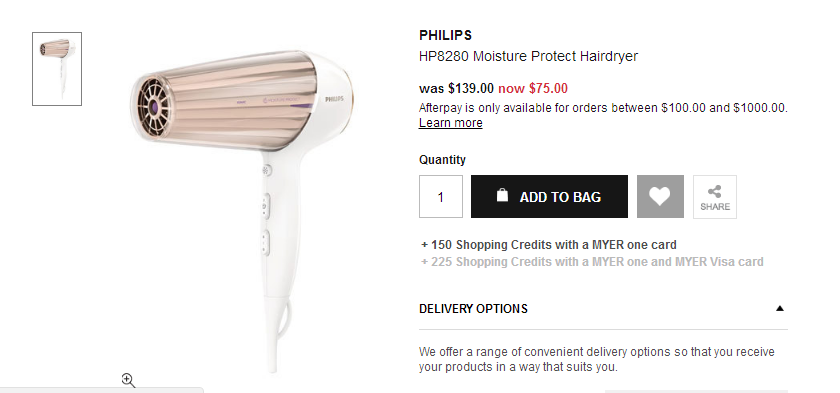
Task: Click the shopping bag icon inside Add to Bag
Action: 502,195
